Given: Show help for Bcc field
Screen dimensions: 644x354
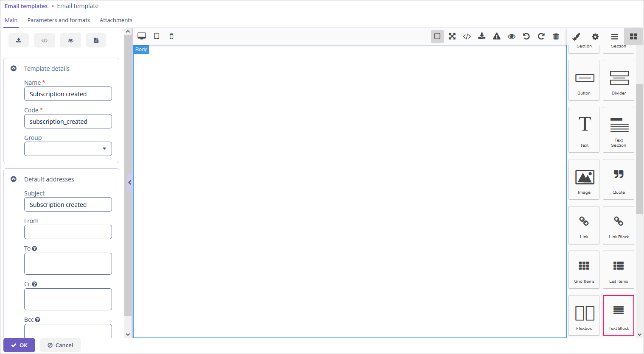Looking at the screenshot, I should tap(37, 320).
